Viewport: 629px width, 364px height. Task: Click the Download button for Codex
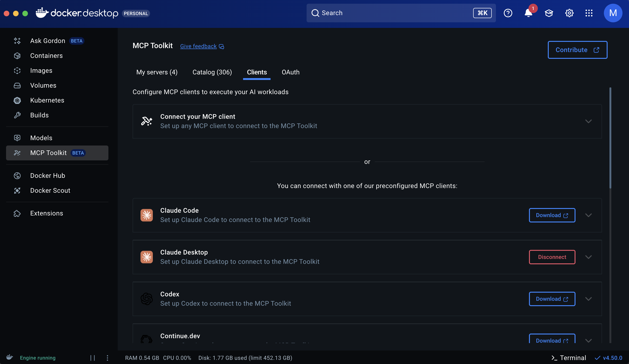(x=552, y=299)
